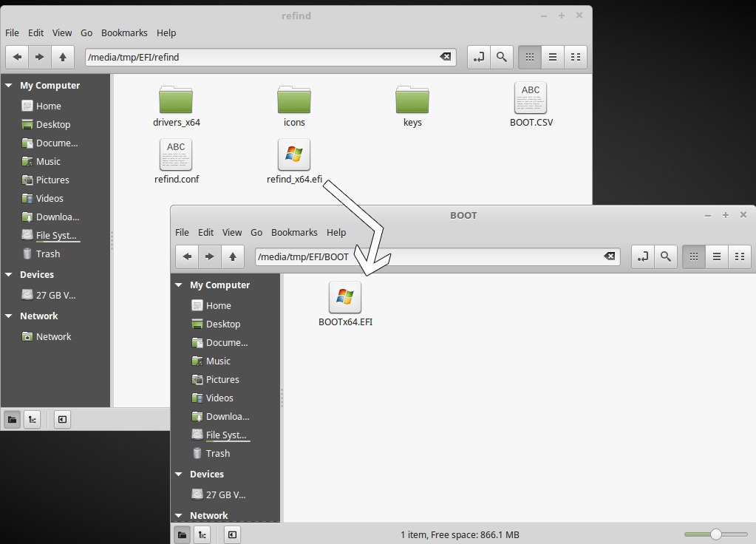Open the icons folder

coord(294,106)
